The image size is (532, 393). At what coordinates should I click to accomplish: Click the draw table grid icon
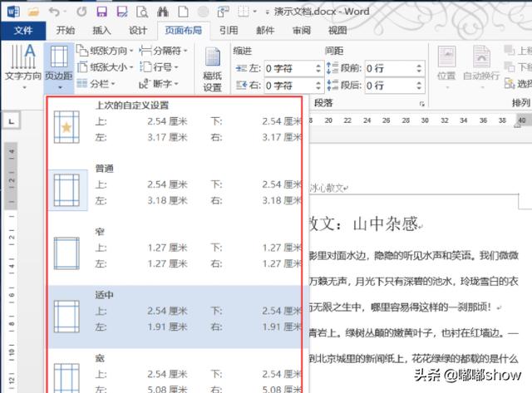244,12
